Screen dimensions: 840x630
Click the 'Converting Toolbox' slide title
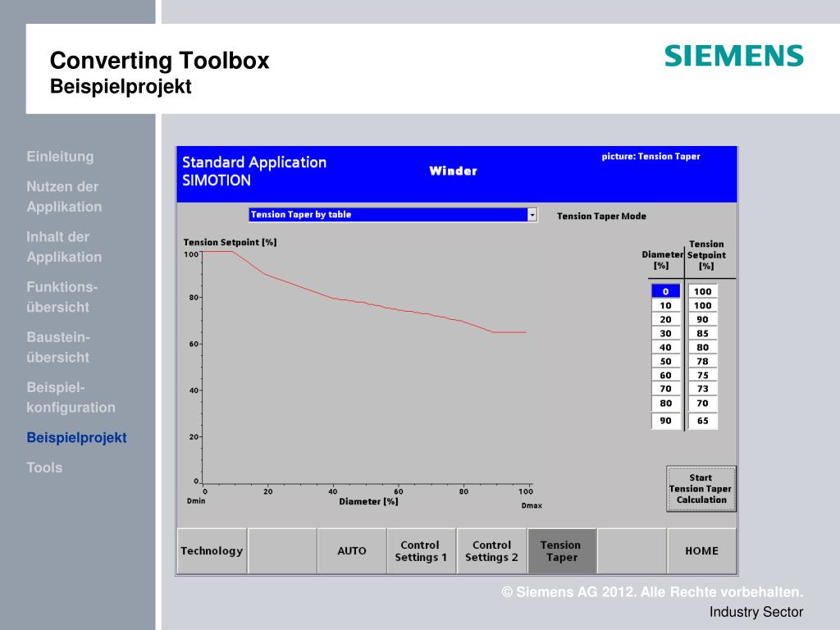tap(160, 60)
